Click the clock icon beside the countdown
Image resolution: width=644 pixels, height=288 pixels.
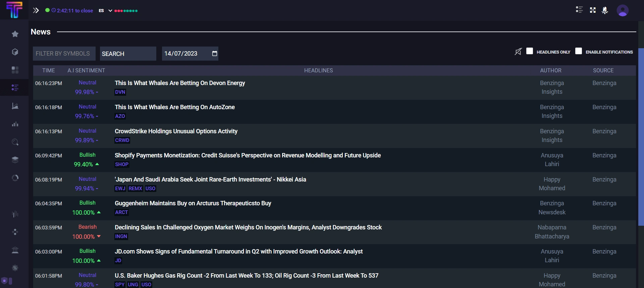54,10
